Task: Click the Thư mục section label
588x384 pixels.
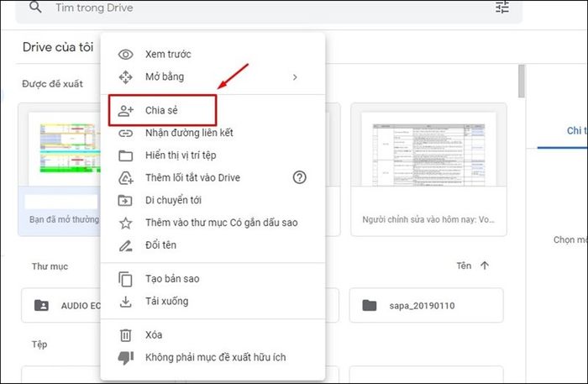Action: pyautogui.click(x=50, y=266)
